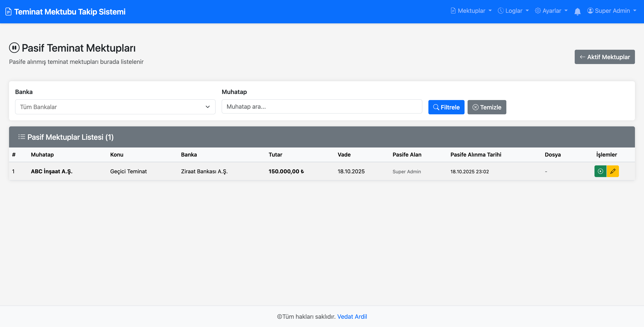This screenshot has width=644, height=327.
Task: Focus the Muhatap ara search field
Action: click(322, 107)
